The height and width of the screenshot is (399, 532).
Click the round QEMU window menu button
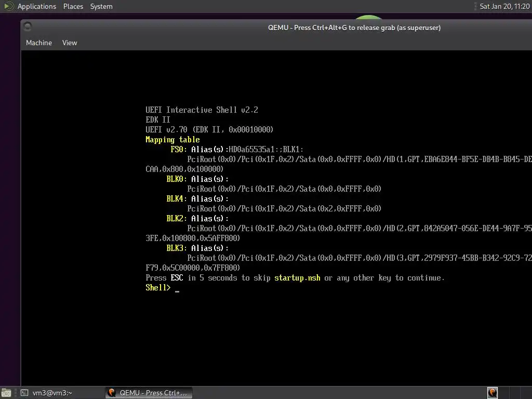pyautogui.click(x=28, y=26)
